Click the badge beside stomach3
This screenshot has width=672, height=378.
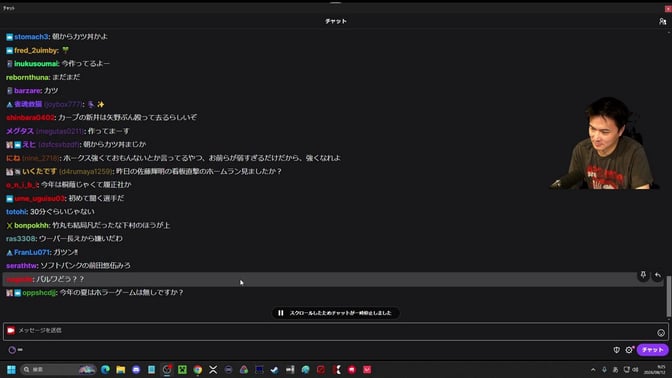pyautogui.click(x=9, y=37)
